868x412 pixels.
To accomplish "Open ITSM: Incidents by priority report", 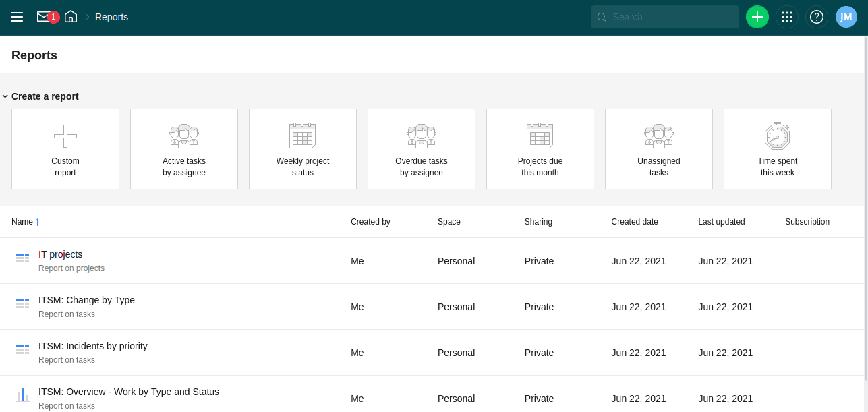I will pos(92,346).
